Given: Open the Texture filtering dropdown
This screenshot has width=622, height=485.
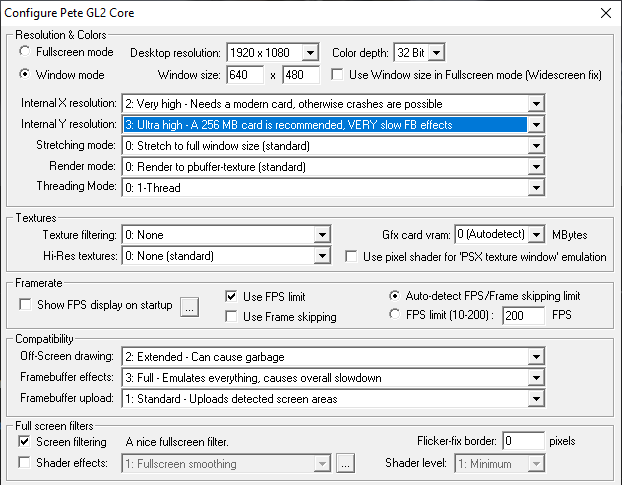Looking at the screenshot, I should pos(226,235).
